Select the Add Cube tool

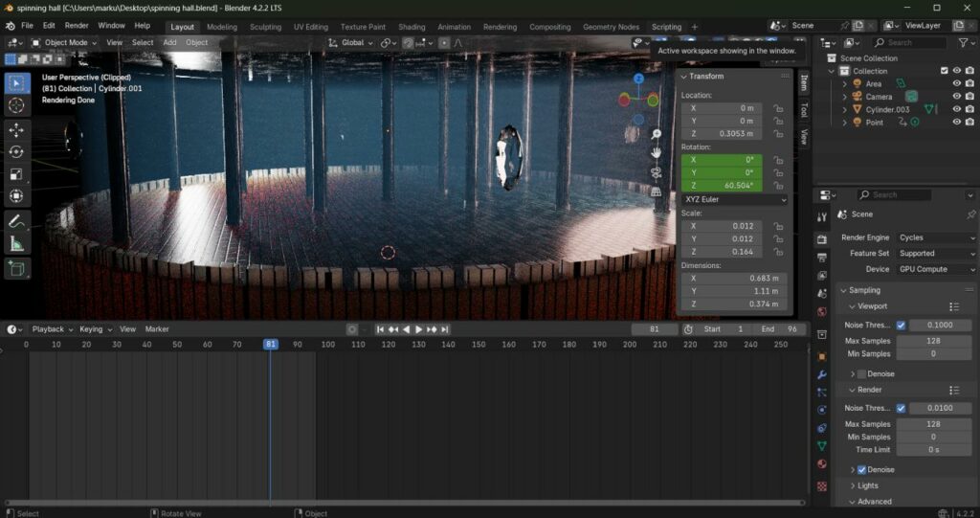coord(17,269)
